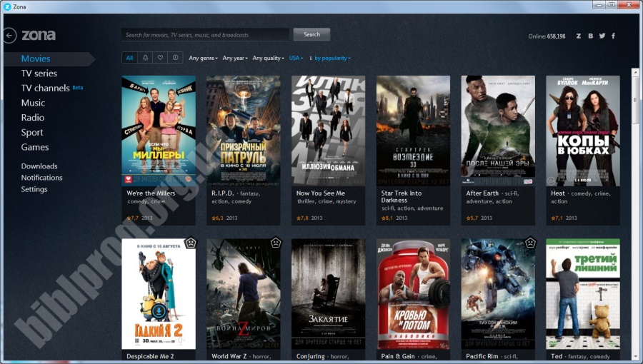The height and width of the screenshot is (364, 643).
Task: Show movies with notifications (bell filter)
Action: (x=145, y=58)
